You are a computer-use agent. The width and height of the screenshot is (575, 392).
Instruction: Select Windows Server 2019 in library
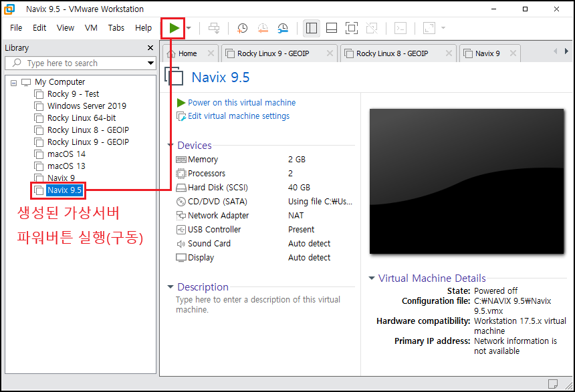pos(86,106)
